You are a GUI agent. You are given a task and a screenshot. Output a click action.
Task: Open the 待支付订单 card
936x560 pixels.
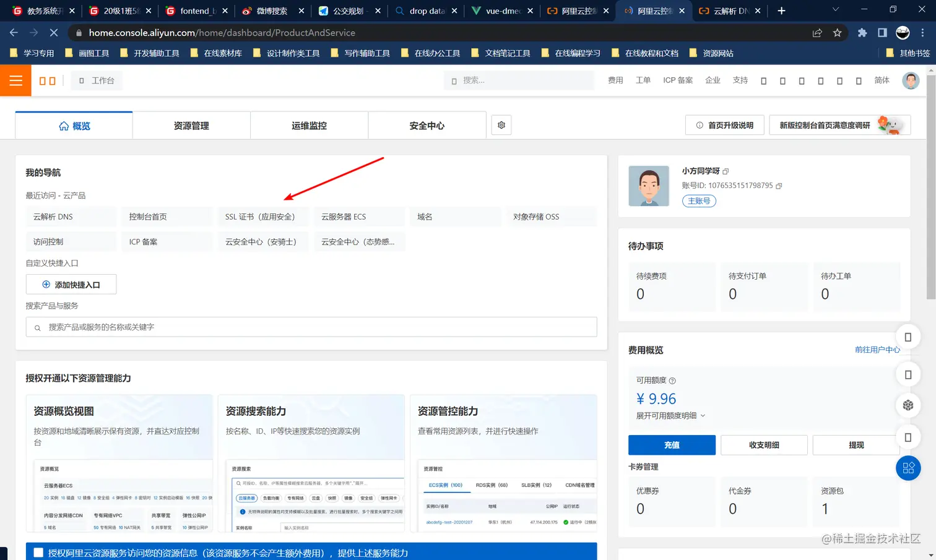point(764,286)
